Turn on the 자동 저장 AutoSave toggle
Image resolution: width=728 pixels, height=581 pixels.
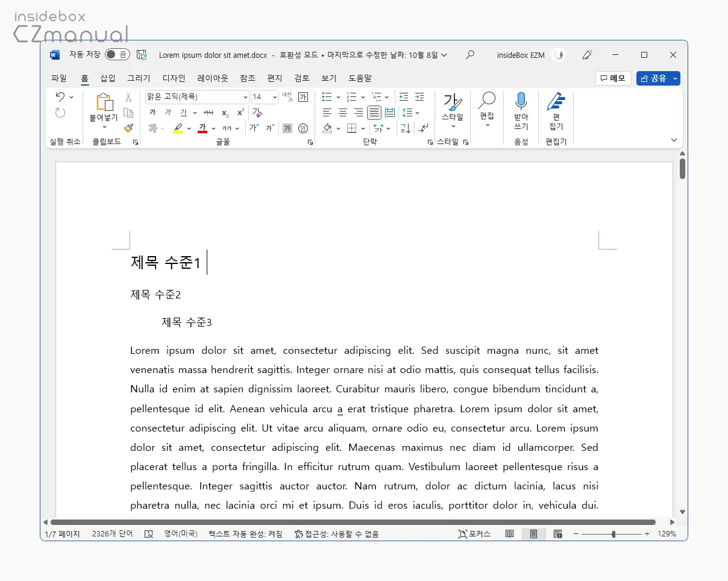(x=117, y=54)
